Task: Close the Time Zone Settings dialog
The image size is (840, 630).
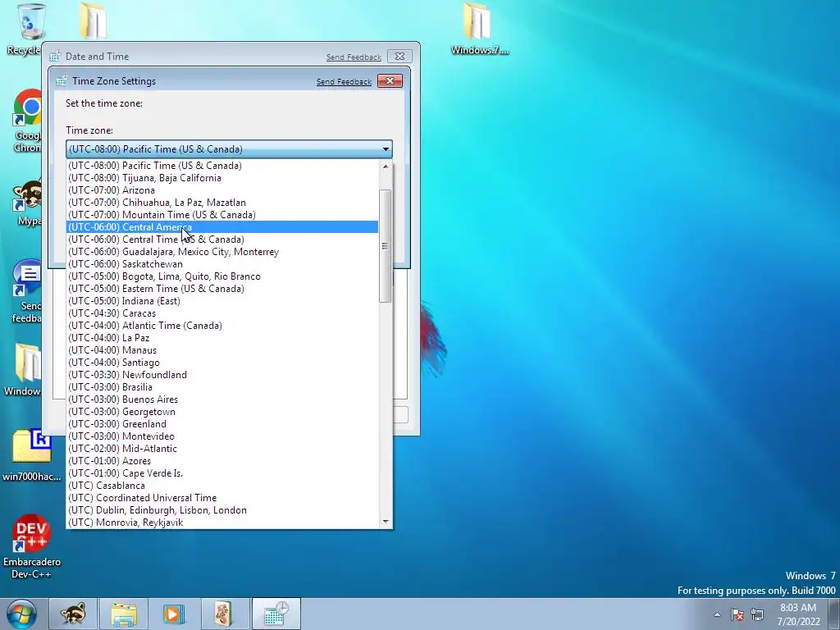Action: click(x=390, y=81)
